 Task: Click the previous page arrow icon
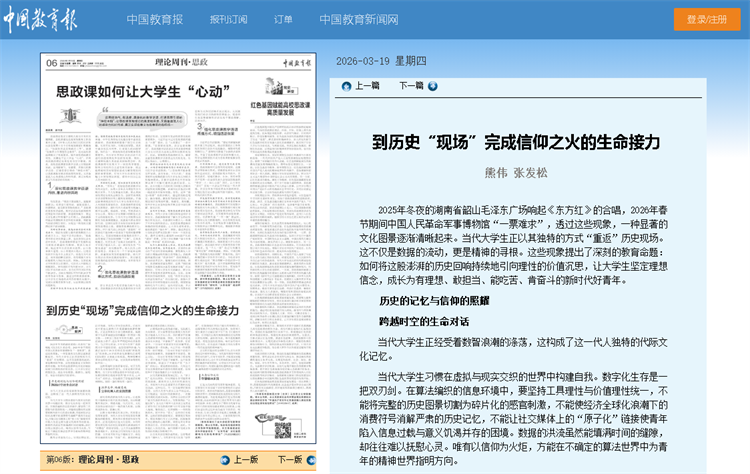224,460
